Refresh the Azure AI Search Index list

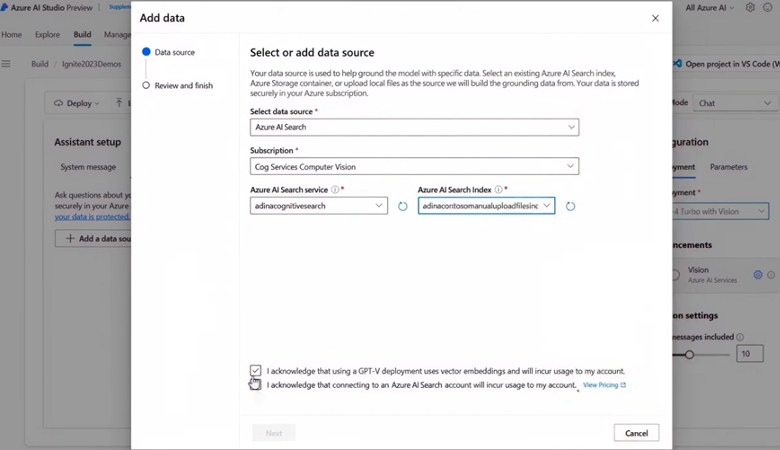(570, 206)
